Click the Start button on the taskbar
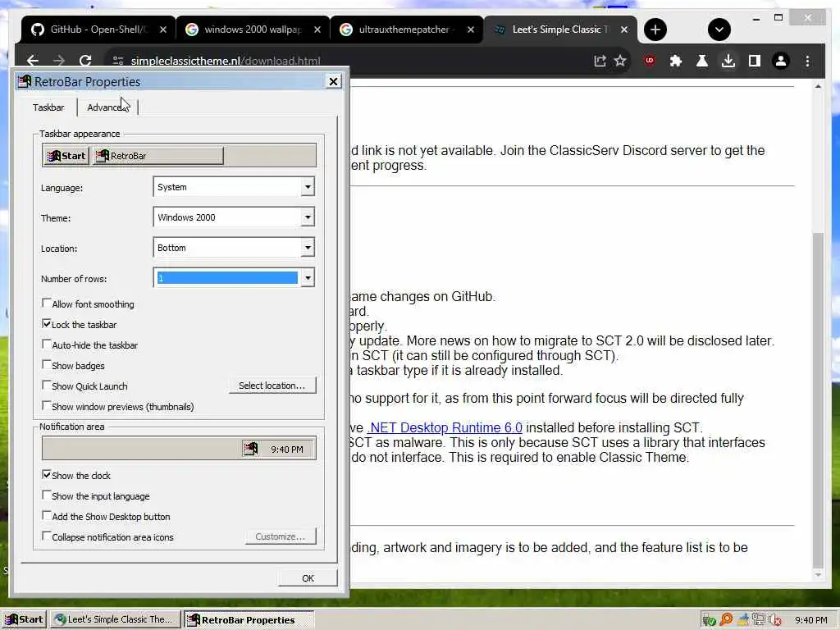 click(24, 620)
